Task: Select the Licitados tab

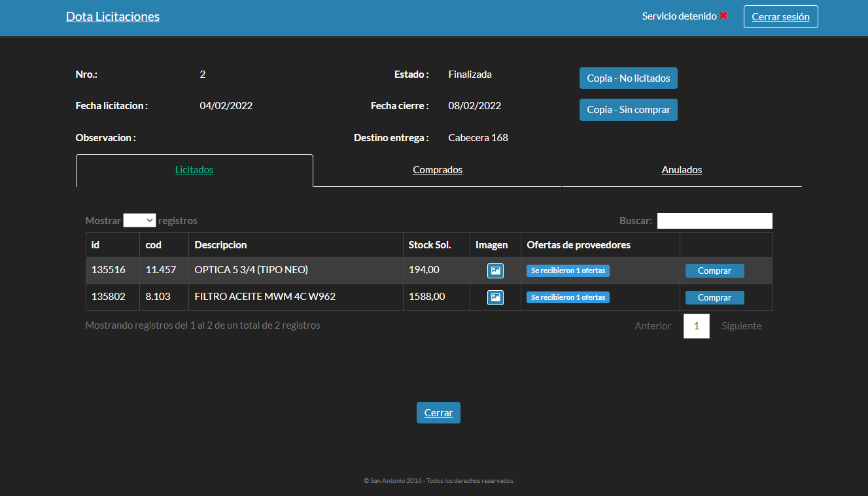Action: click(194, 170)
